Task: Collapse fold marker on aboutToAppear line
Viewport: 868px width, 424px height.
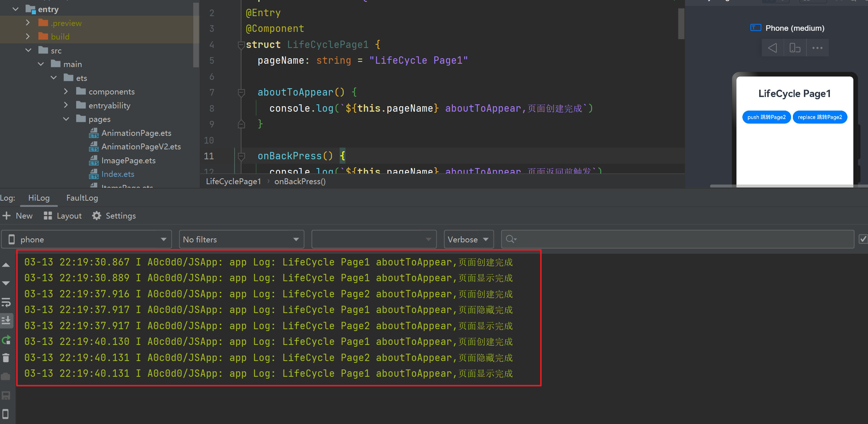Action: [241, 92]
